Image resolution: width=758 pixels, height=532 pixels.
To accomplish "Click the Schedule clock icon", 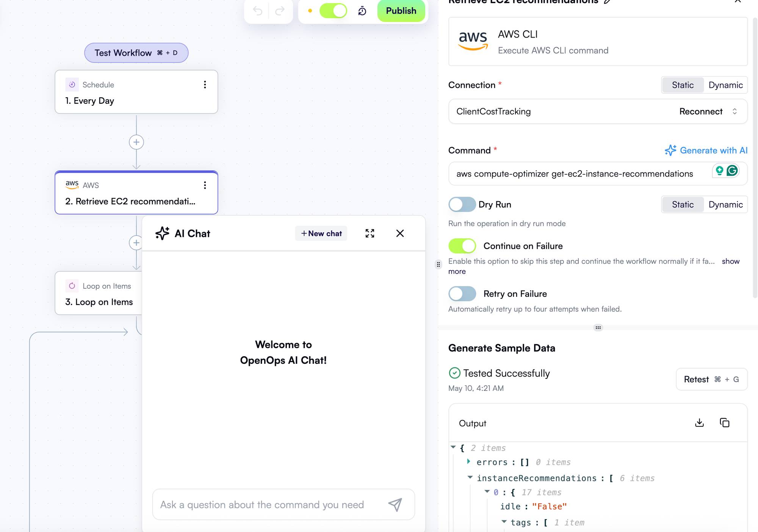I will (x=72, y=84).
